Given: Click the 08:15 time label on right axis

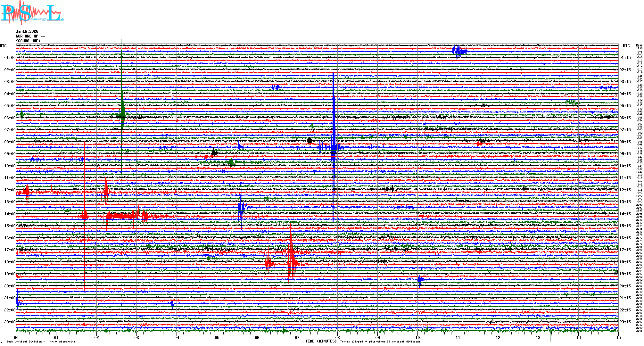Looking at the screenshot, I should pos(625,142).
